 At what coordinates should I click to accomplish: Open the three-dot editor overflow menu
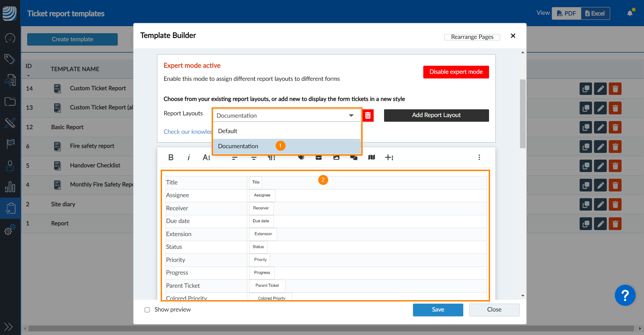pyautogui.click(x=479, y=157)
